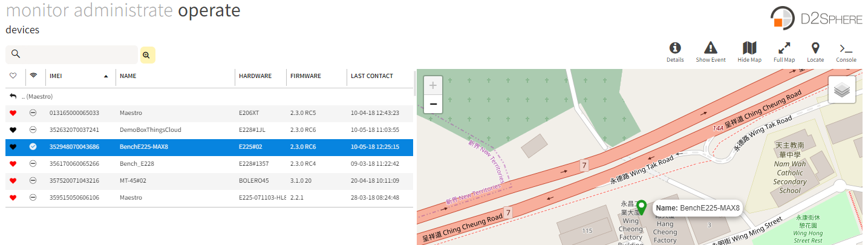Screen dimensions: 868x245
Task: Click connection status icon of 359515050606106 row
Action: pos(33,198)
